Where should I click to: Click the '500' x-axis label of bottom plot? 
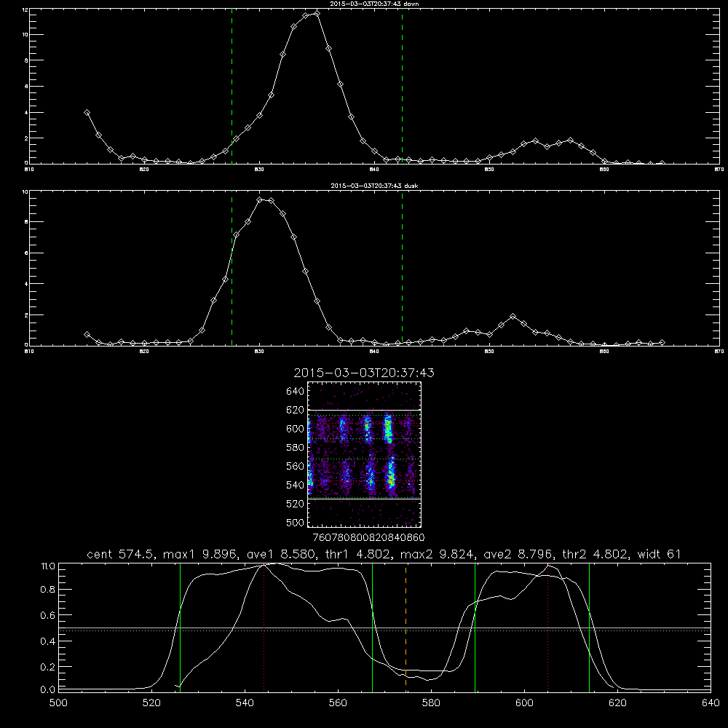pyautogui.click(x=58, y=703)
